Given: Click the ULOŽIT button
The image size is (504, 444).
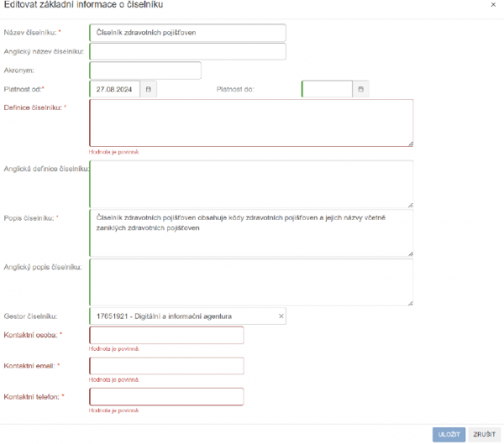Looking at the screenshot, I should coord(449,434).
